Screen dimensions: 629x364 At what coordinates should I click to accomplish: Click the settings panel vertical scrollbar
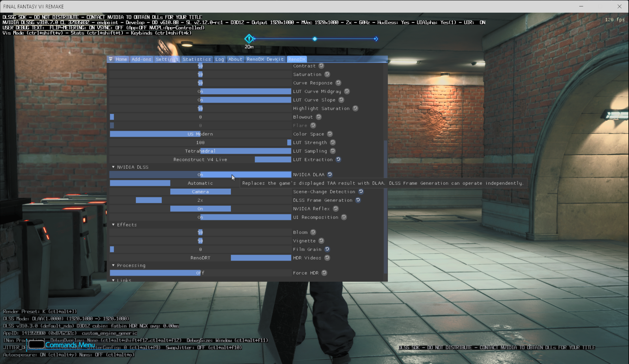385,207
